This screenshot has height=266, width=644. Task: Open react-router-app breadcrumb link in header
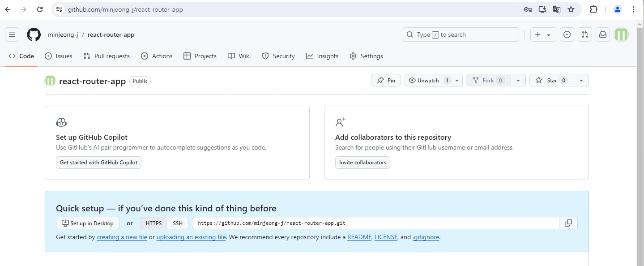click(111, 34)
